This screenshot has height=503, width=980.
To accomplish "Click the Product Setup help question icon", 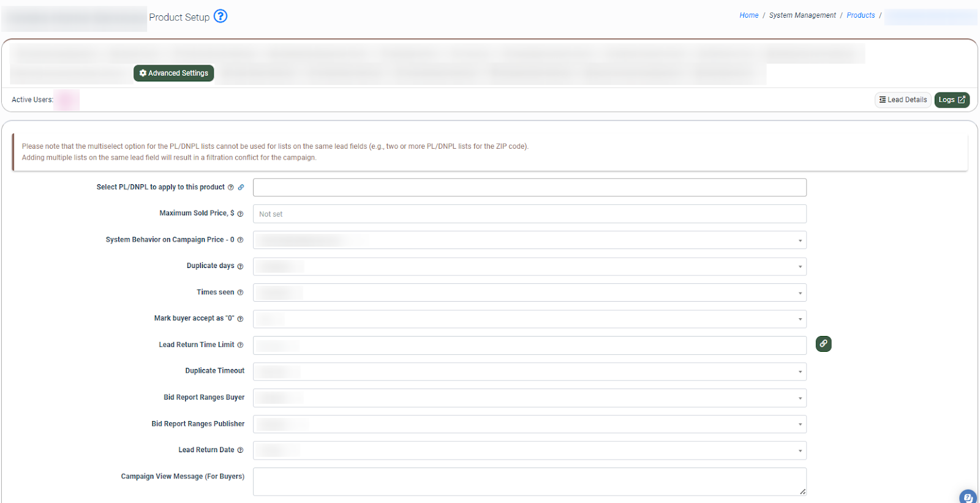I will coord(221,17).
